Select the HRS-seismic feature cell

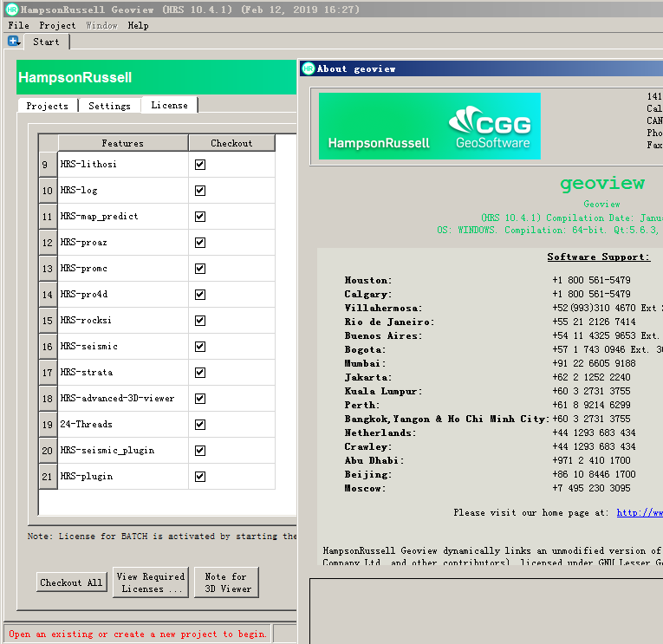pos(122,347)
